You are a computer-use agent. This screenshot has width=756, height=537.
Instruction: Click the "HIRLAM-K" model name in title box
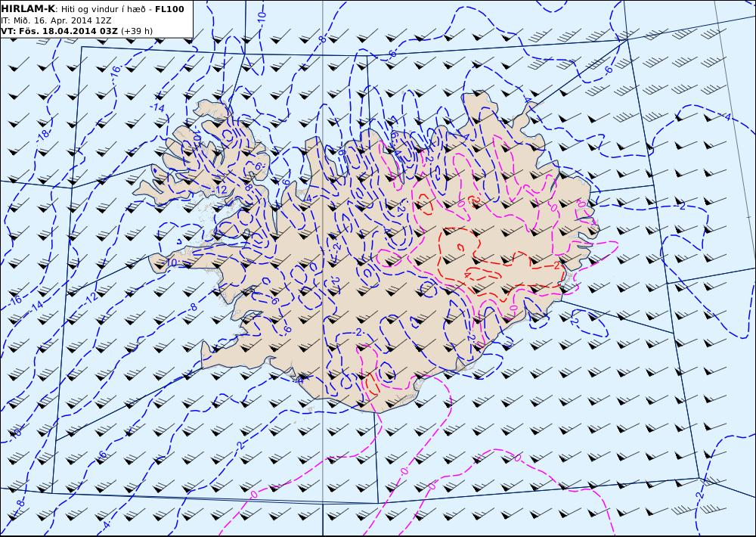[28, 9]
